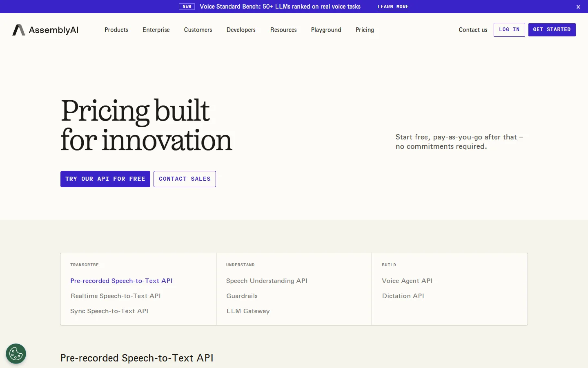588x368 pixels.
Task: Select Sync Speech-to-Text API
Action: 109,311
